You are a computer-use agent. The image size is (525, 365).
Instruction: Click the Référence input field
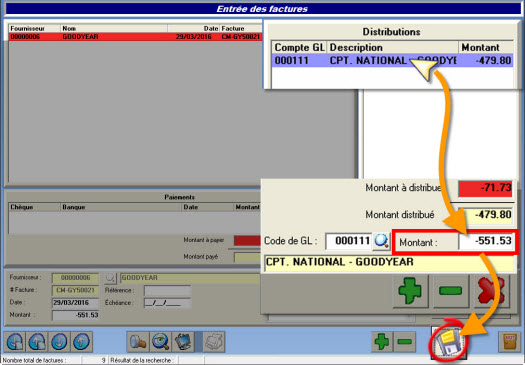pyautogui.click(x=168, y=290)
